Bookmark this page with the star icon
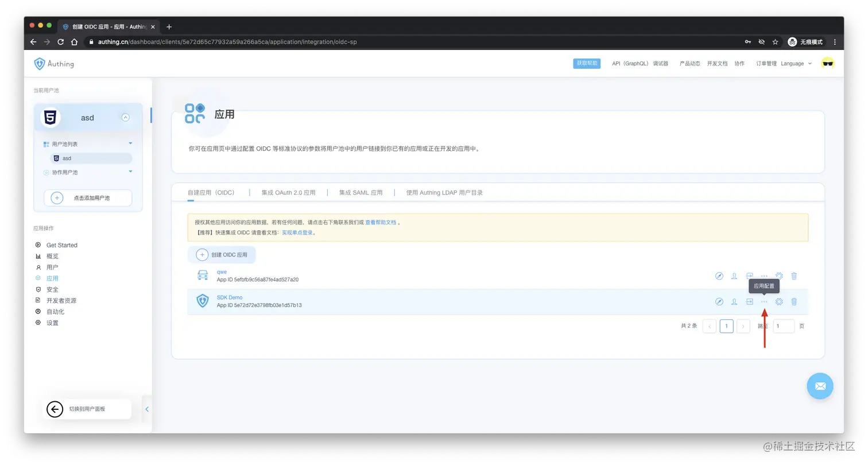The width and height of the screenshot is (868, 465). click(775, 42)
